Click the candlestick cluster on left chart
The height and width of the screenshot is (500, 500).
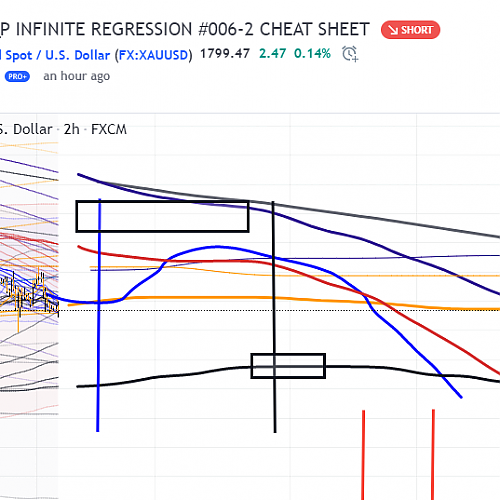coord(29,293)
